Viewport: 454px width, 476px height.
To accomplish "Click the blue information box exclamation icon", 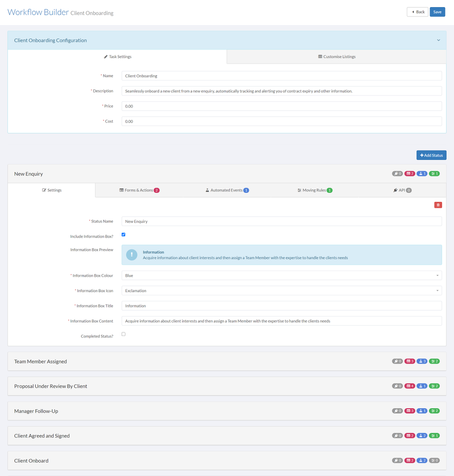I will [x=132, y=255].
